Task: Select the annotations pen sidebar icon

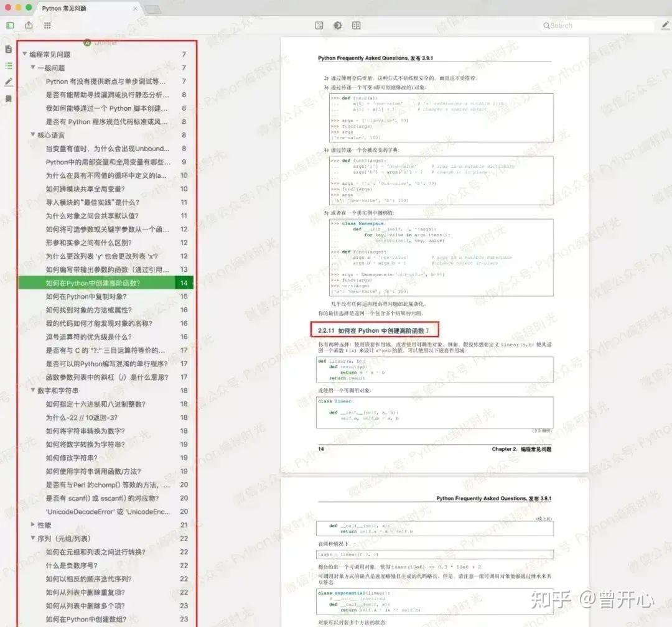Action: coord(9,81)
